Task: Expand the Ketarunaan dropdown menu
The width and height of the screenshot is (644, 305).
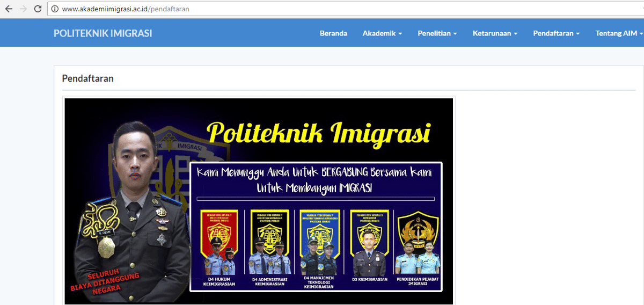Action: tap(495, 33)
